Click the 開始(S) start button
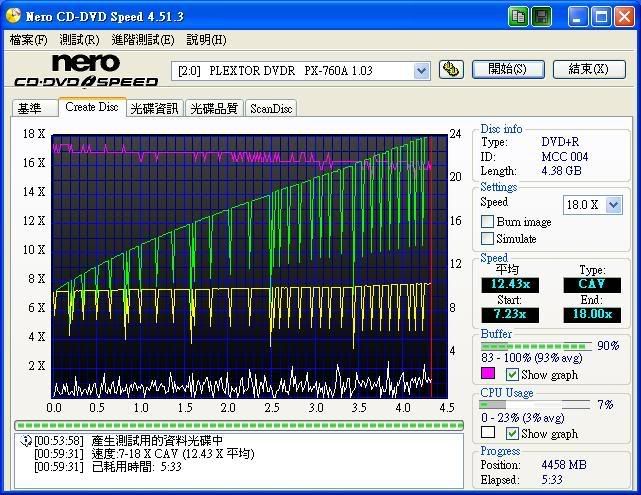Image resolution: width=641 pixels, height=495 pixels. pos(508,69)
